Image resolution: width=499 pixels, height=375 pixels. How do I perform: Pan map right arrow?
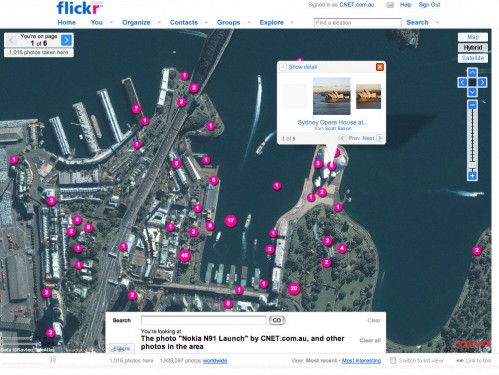482,82
